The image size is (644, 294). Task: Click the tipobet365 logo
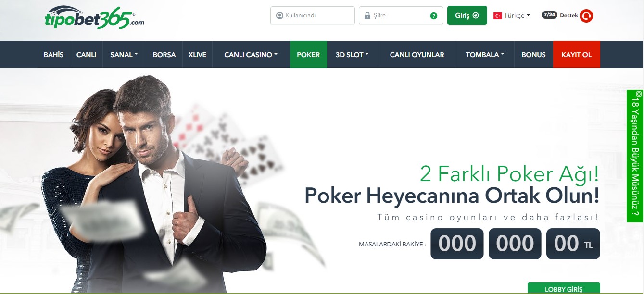tap(94, 17)
